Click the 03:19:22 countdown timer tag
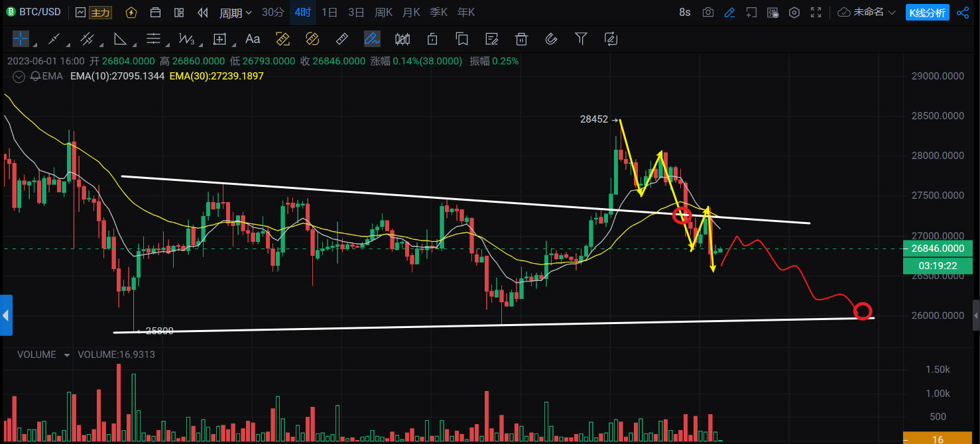980x444 pixels. 938,265
